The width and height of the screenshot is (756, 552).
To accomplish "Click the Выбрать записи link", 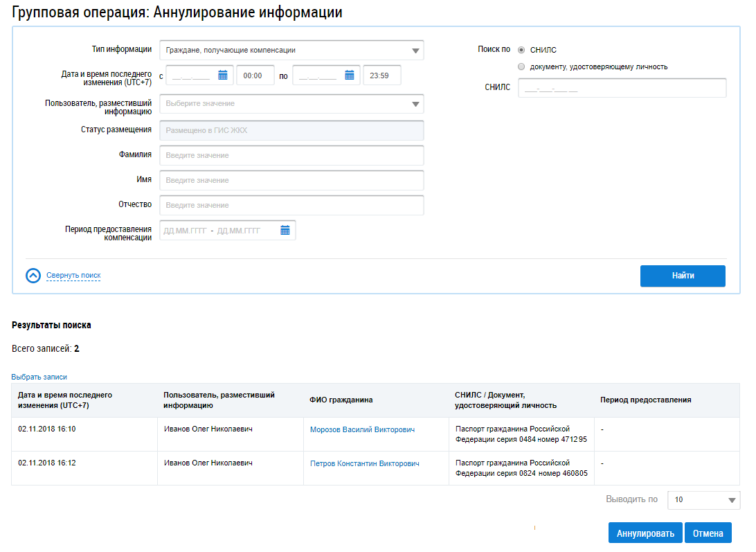I will (x=39, y=377).
